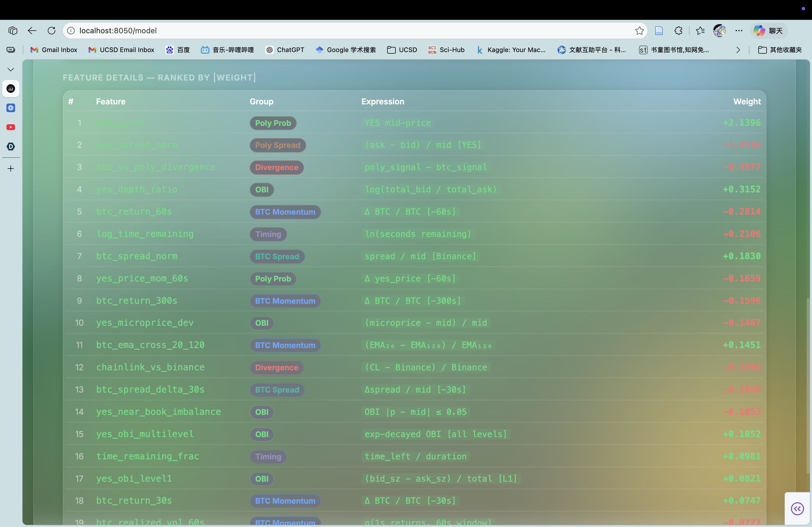The width and height of the screenshot is (812, 527).
Task: Open the tab actions icon in the top left
Action: (13, 31)
